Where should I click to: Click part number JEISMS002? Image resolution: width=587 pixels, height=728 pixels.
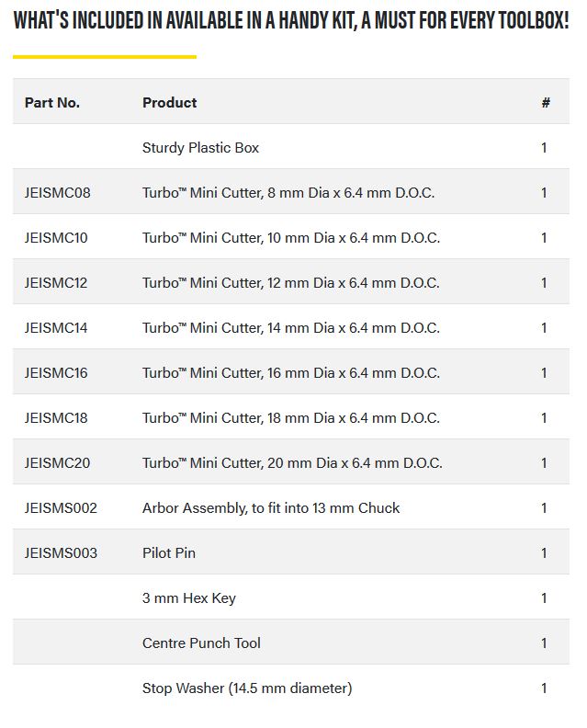point(61,508)
